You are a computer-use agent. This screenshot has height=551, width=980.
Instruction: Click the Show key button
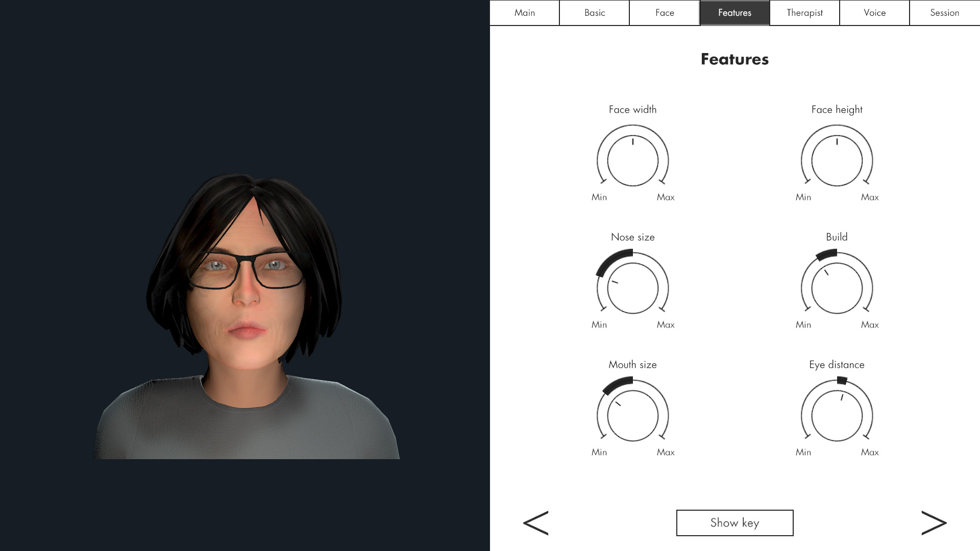pos(734,523)
